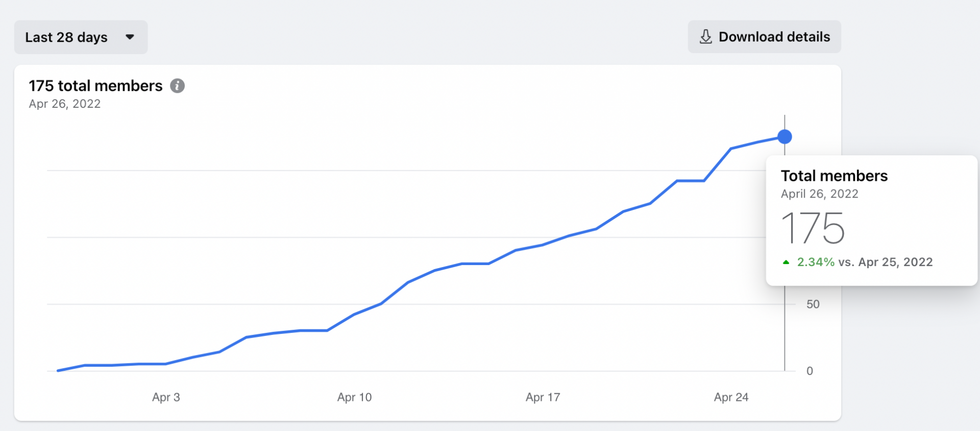Click the large 175 number in tooltip

[x=813, y=229]
